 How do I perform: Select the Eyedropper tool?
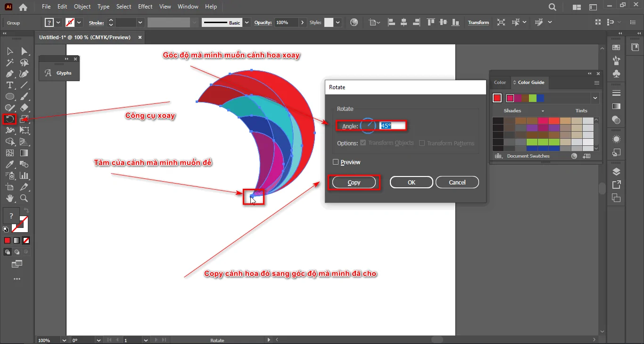coord(9,164)
